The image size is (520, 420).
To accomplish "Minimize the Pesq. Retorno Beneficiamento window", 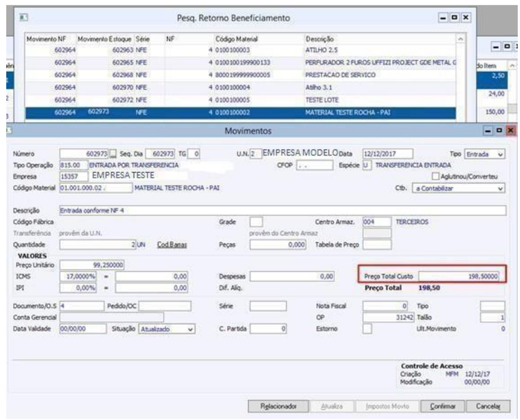I will point(443,17).
